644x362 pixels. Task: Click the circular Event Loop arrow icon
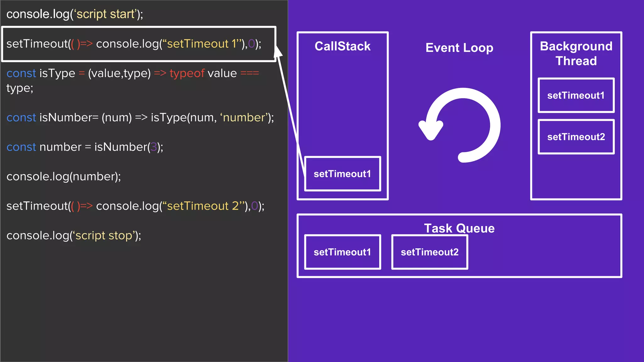pos(459,125)
